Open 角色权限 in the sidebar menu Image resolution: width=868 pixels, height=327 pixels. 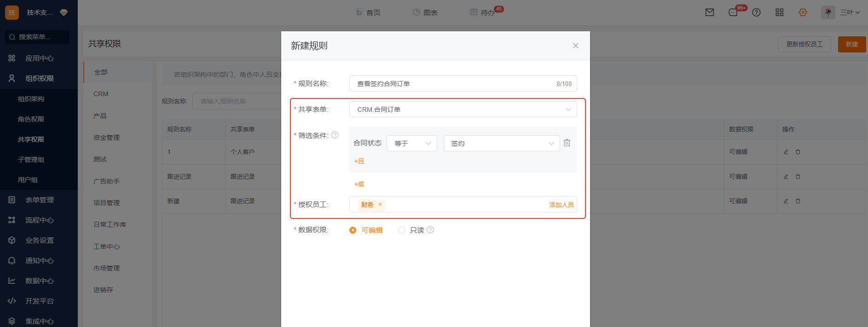[x=31, y=119]
